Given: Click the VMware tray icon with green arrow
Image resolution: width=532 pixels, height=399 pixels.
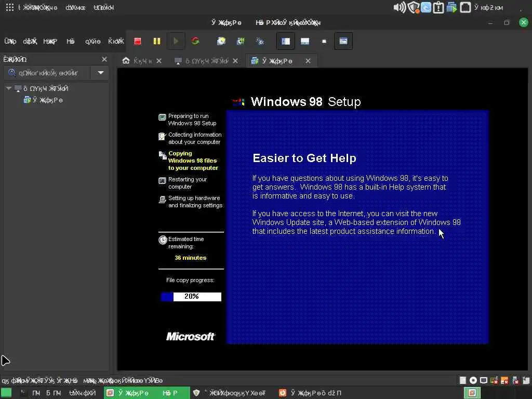Looking at the screenshot, I should pyautogui.click(x=451, y=7).
